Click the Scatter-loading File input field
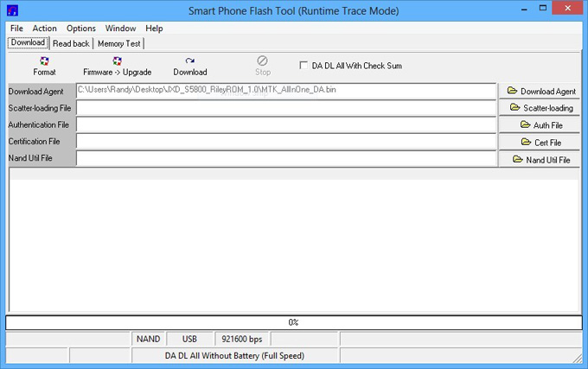This screenshot has width=588, height=369. pyautogui.click(x=286, y=108)
